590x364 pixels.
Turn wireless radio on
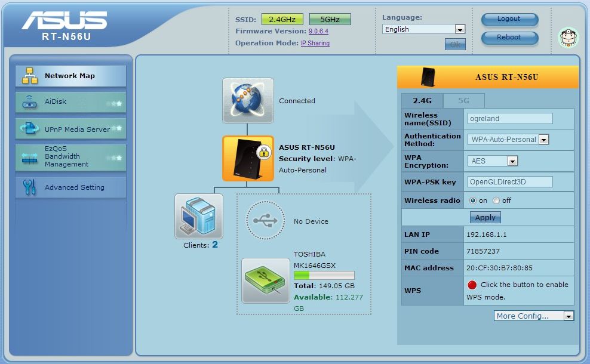click(x=473, y=200)
